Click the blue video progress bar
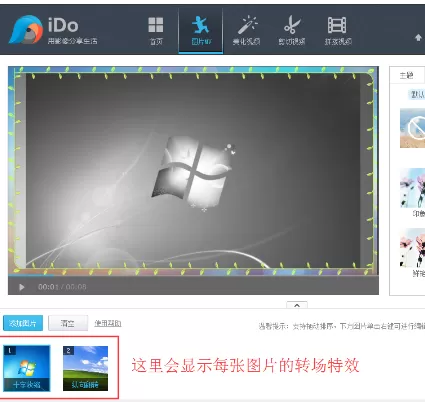 (31, 276)
